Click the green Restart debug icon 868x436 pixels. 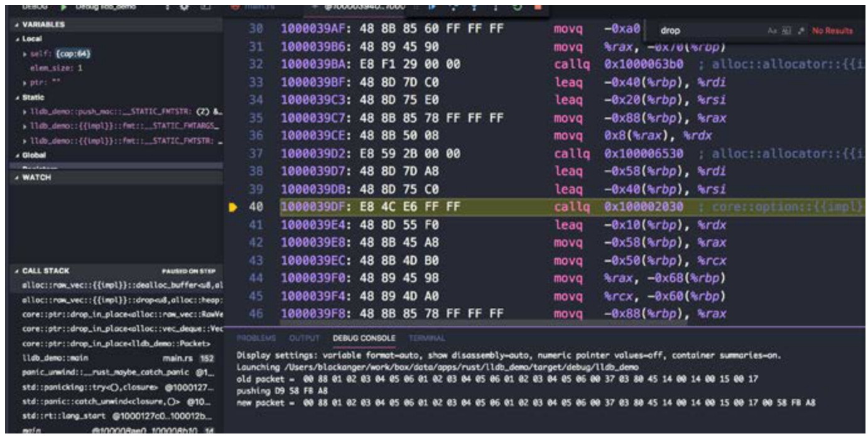516,7
